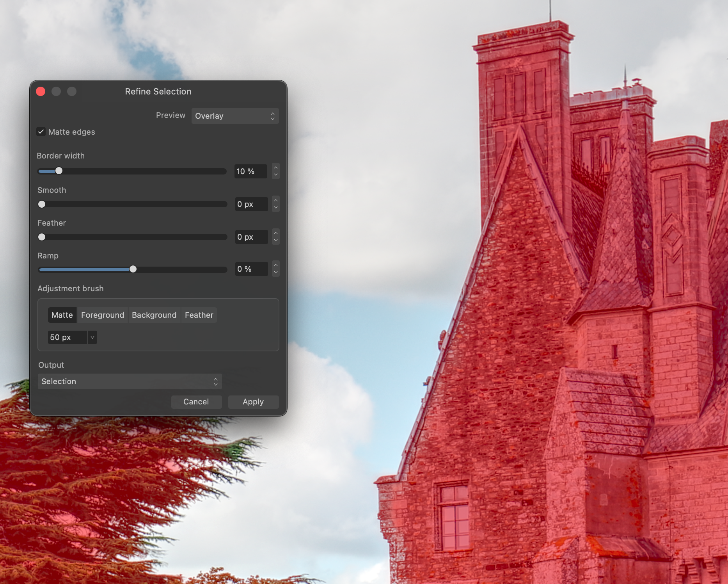
Task: Increase Feather with the up stepper
Action: click(x=276, y=233)
